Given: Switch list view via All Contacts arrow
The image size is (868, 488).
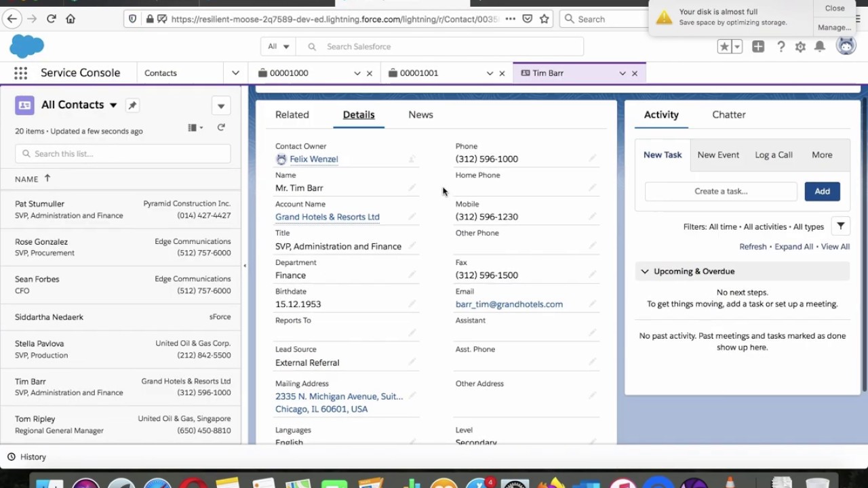Looking at the screenshot, I should point(113,105).
